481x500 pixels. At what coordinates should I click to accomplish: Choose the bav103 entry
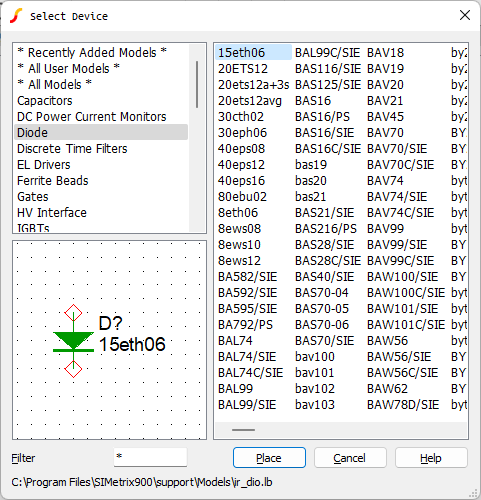tap(315, 405)
